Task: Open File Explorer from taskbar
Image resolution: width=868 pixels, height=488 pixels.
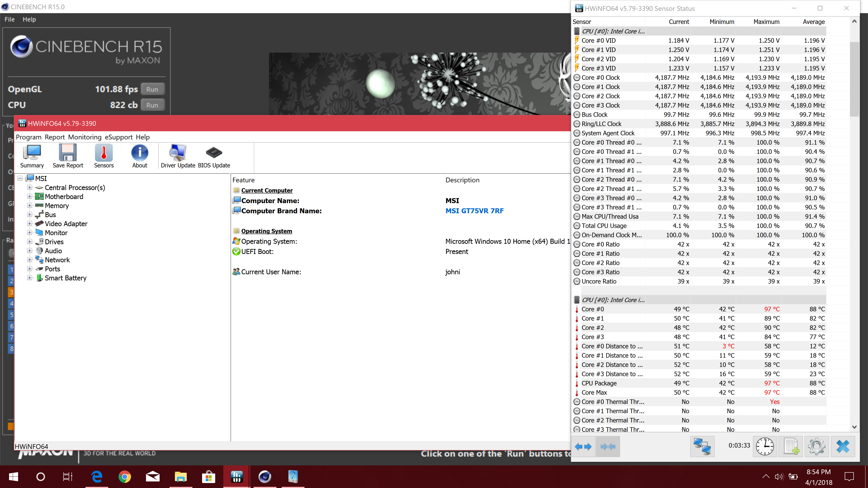Action: pyautogui.click(x=181, y=476)
